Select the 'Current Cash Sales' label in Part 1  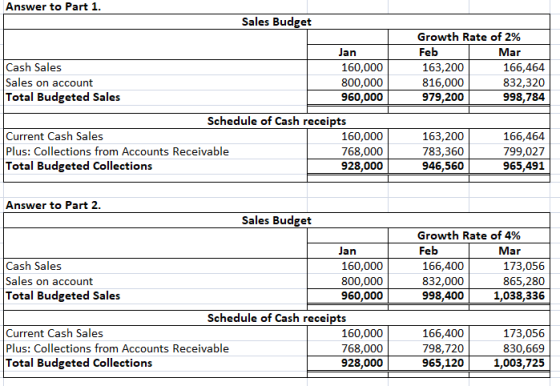point(54,136)
